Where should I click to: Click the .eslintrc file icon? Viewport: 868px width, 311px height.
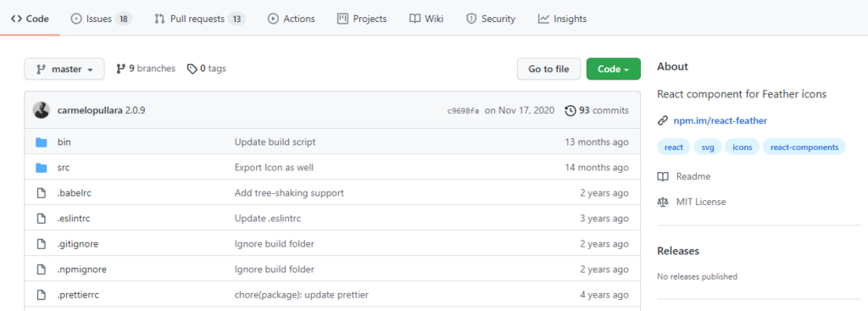(41, 219)
